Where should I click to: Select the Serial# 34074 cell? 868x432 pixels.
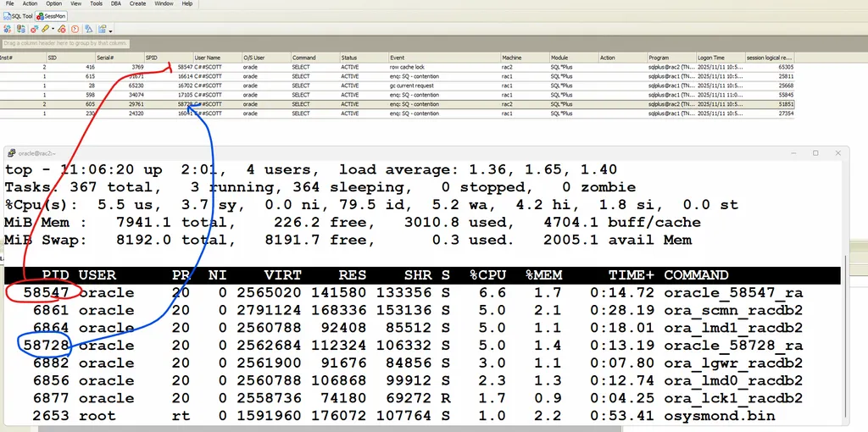[120, 95]
